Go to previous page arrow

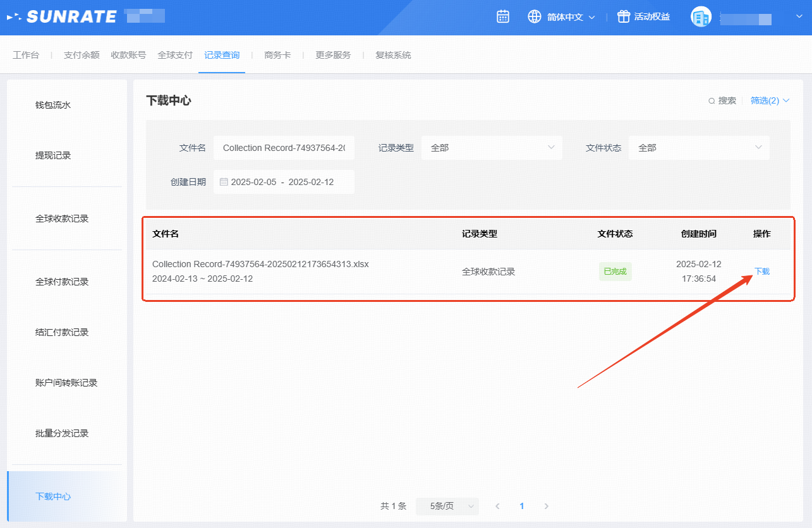coord(498,507)
